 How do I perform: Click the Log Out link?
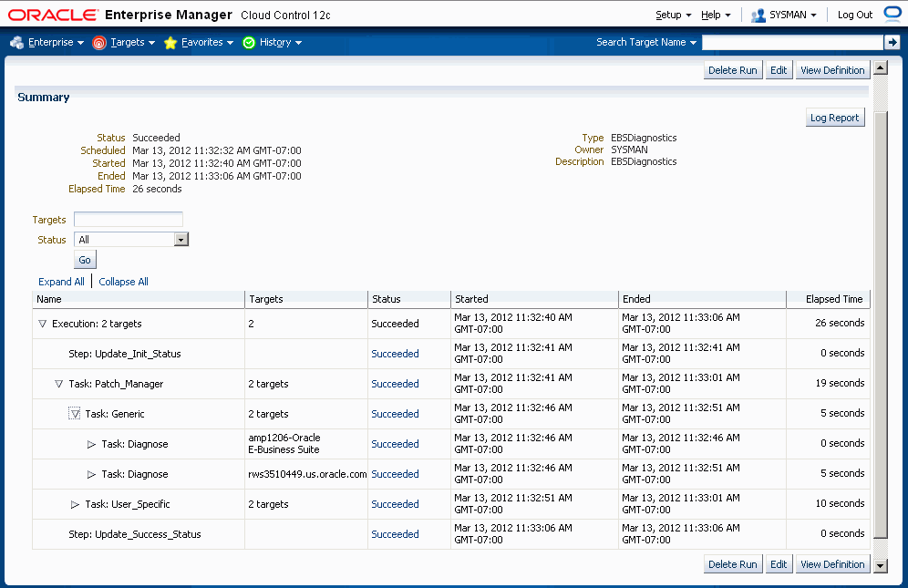coord(855,15)
